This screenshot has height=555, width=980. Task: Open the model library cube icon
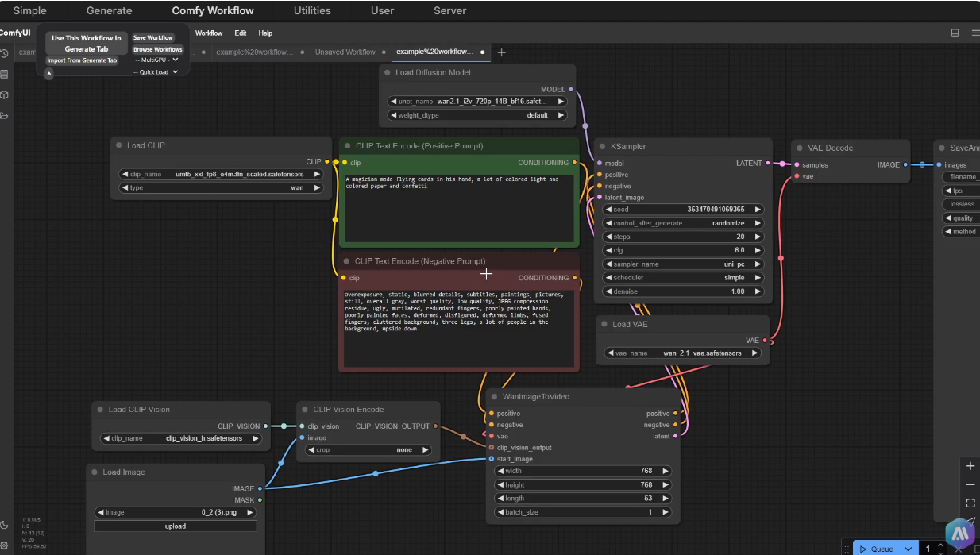(x=5, y=94)
